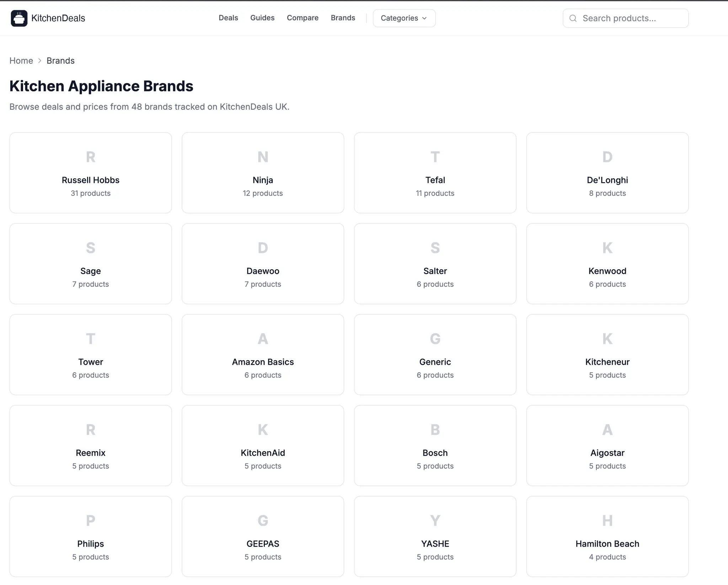Click the Hamilton Beach 'H' letter icon
Viewport: 728px width, 585px height.
(607, 521)
